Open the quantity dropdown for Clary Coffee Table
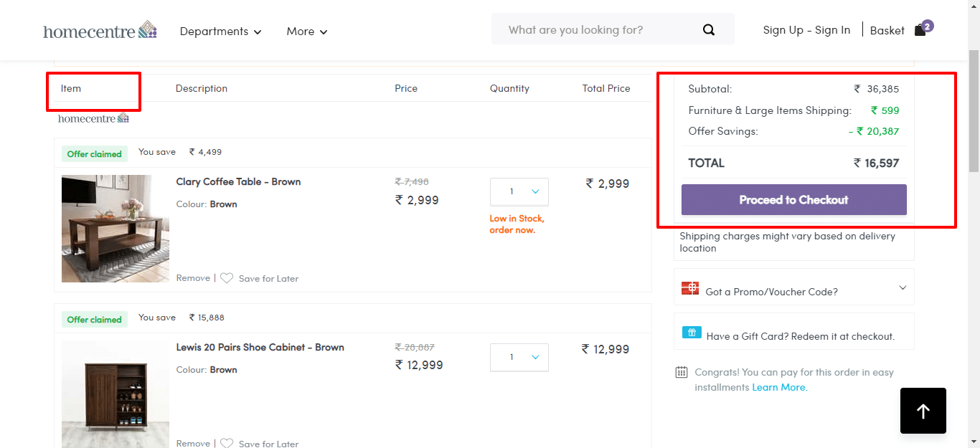This screenshot has width=980, height=448. click(x=519, y=191)
